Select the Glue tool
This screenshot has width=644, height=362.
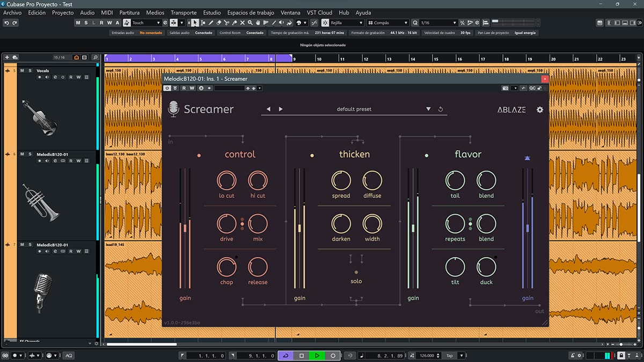pyautogui.click(x=235, y=23)
